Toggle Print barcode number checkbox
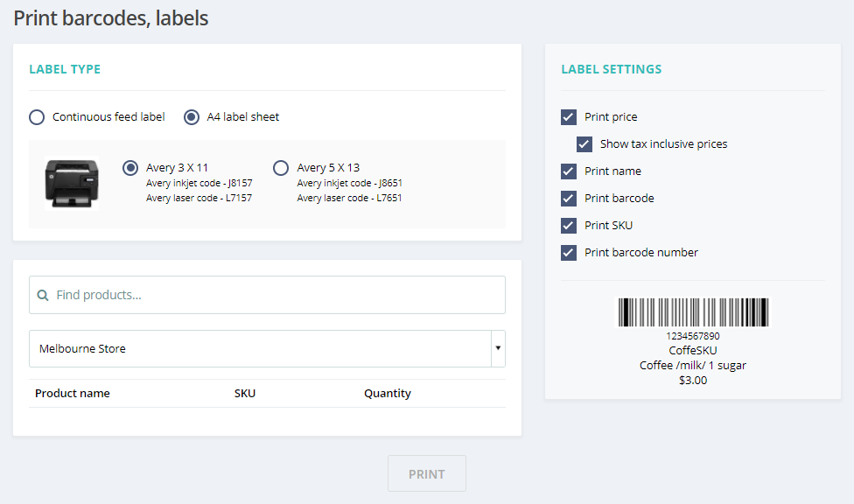The width and height of the screenshot is (854, 504). 569,253
